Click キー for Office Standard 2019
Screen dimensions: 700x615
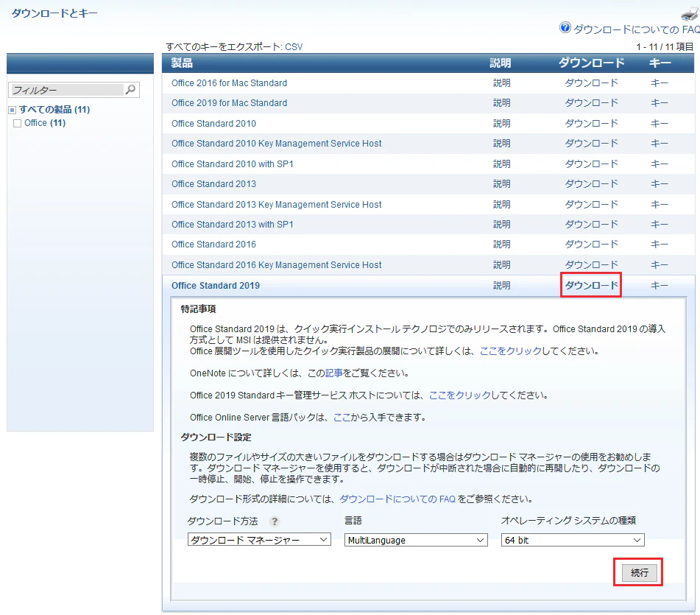point(659,285)
